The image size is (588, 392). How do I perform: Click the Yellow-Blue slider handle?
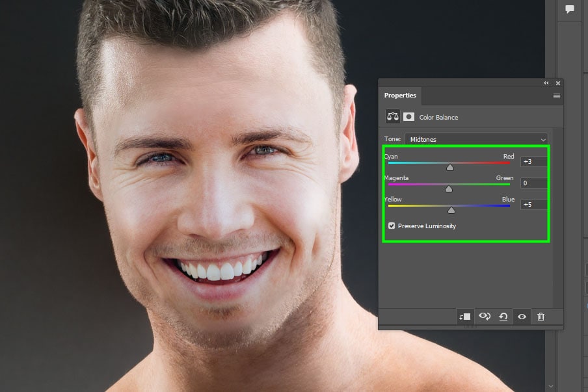(x=451, y=210)
